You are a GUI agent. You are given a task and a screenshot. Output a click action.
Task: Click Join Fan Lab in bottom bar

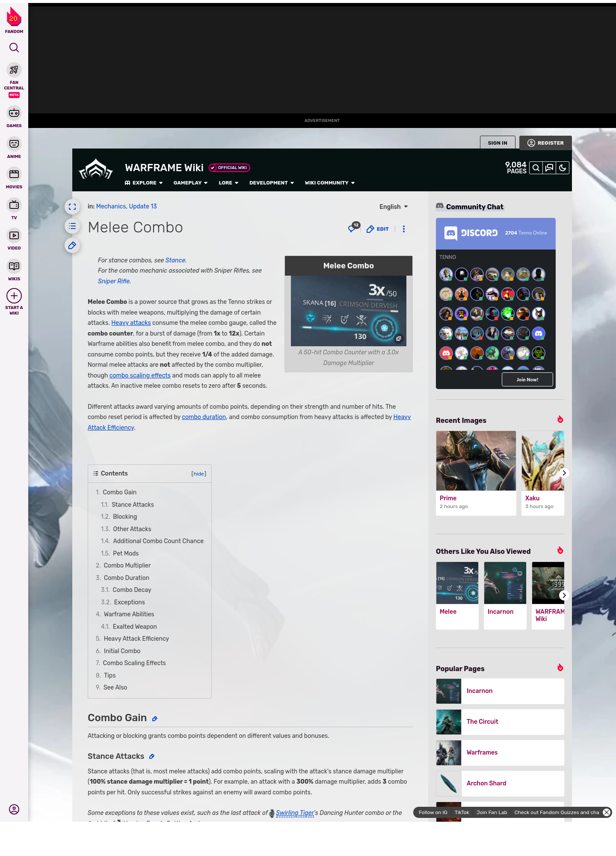[492, 812]
